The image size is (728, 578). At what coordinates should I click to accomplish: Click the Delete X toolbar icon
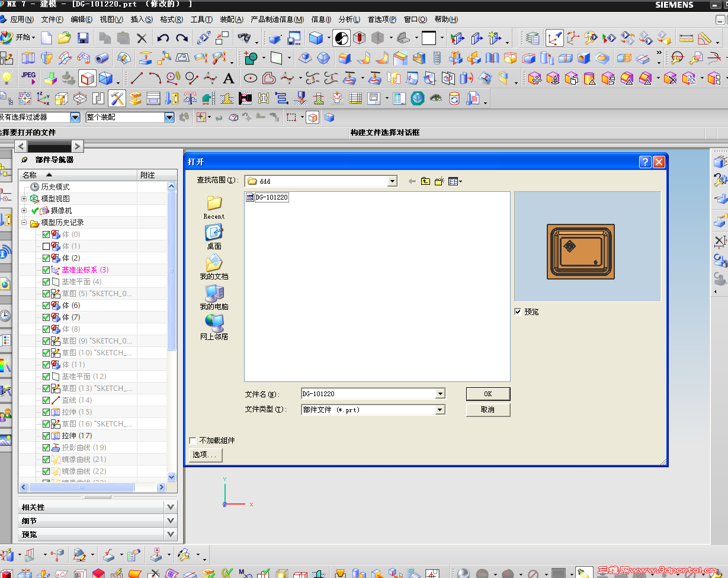(142, 38)
